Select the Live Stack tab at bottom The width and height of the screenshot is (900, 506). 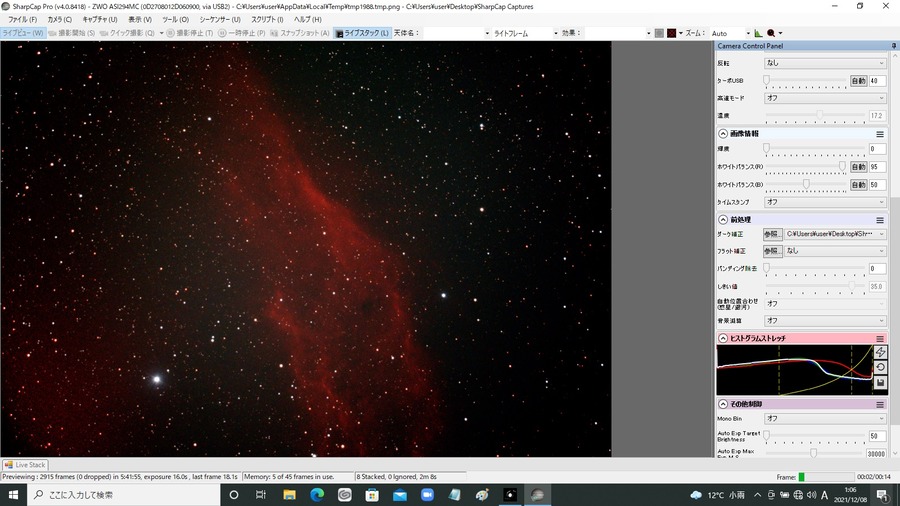(25, 465)
